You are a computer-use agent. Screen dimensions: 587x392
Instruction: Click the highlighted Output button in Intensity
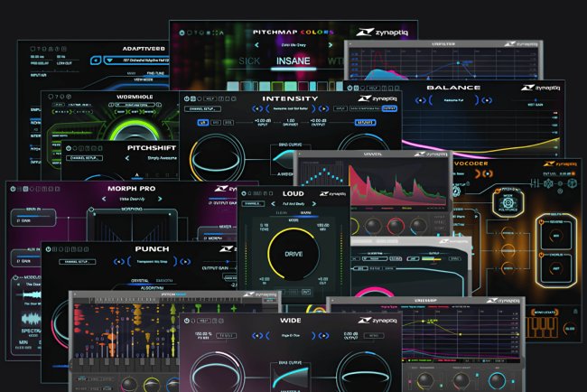pos(389,108)
